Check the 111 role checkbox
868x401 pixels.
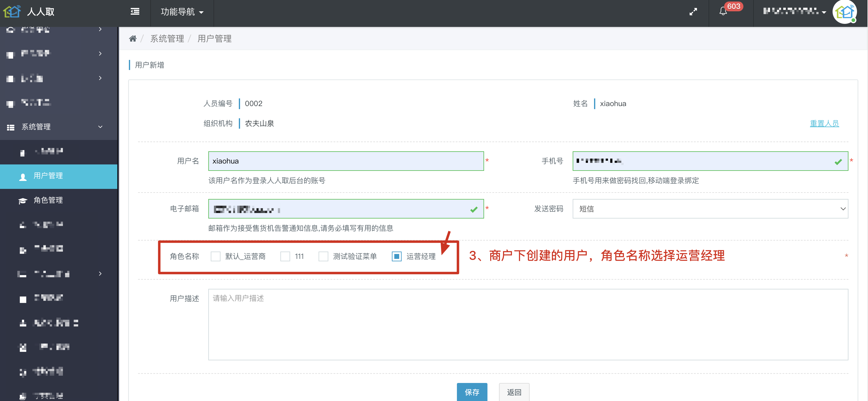click(285, 256)
